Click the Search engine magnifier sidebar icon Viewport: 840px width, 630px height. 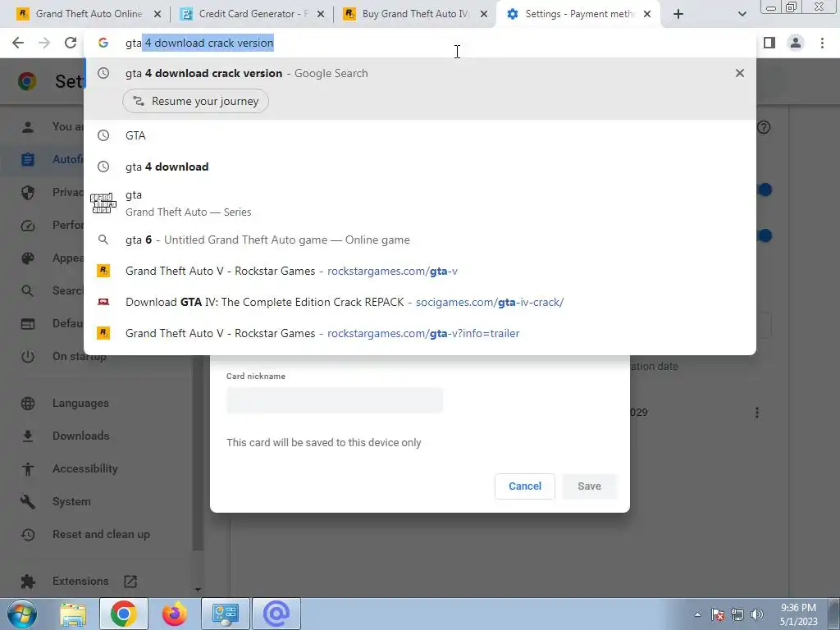[27, 291]
